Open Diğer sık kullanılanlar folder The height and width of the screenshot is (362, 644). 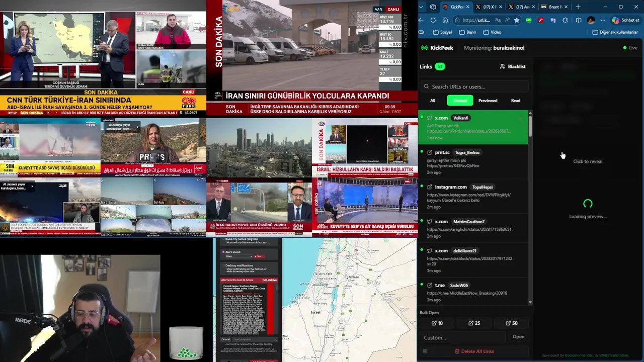pos(615,32)
